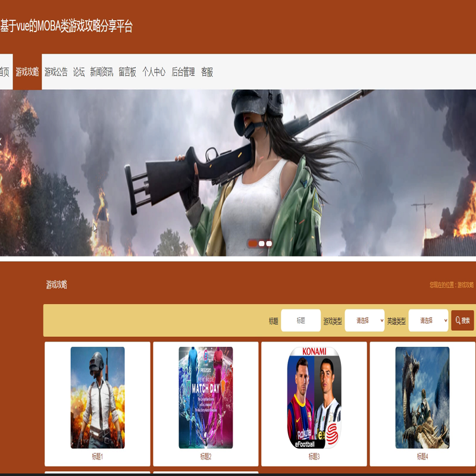
Task: Open the 游戏公告 menu item
Action: click(x=56, y=72)
